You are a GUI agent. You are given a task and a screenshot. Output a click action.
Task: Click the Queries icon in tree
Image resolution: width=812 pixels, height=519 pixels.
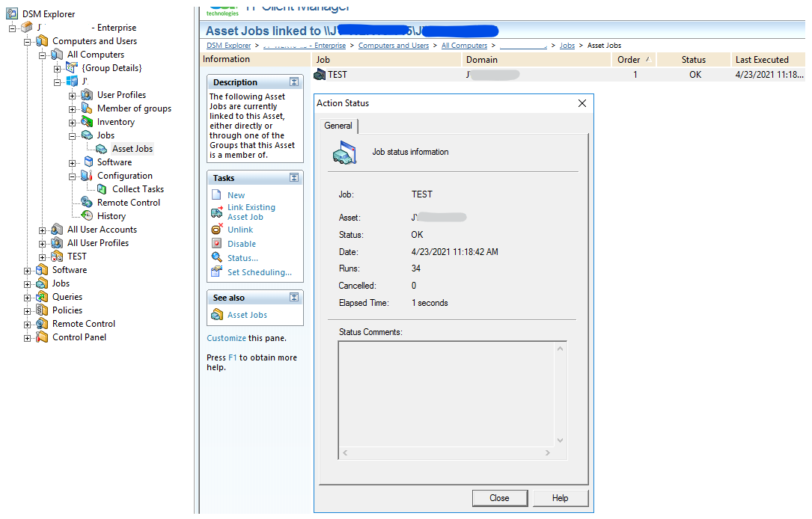point(42,297)
